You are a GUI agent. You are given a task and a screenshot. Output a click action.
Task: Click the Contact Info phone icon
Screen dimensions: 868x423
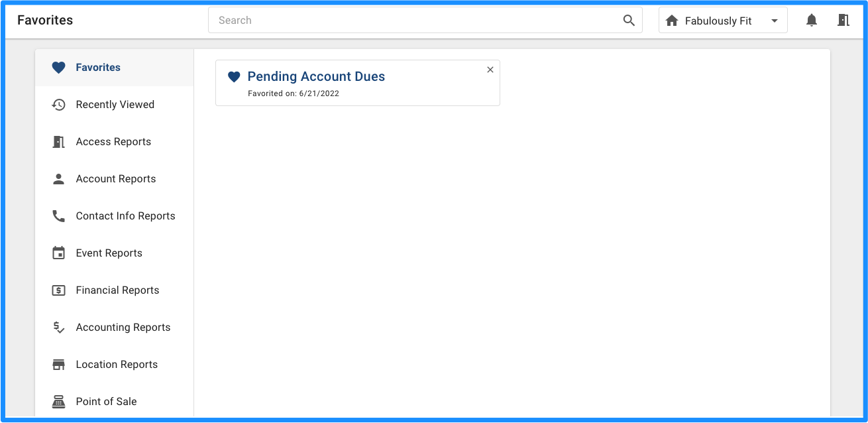58,216
